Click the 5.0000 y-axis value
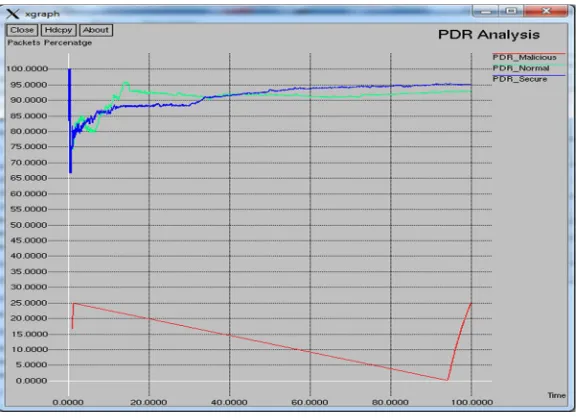The width and height of the screenshot is (576, 418). coord(31,365)
